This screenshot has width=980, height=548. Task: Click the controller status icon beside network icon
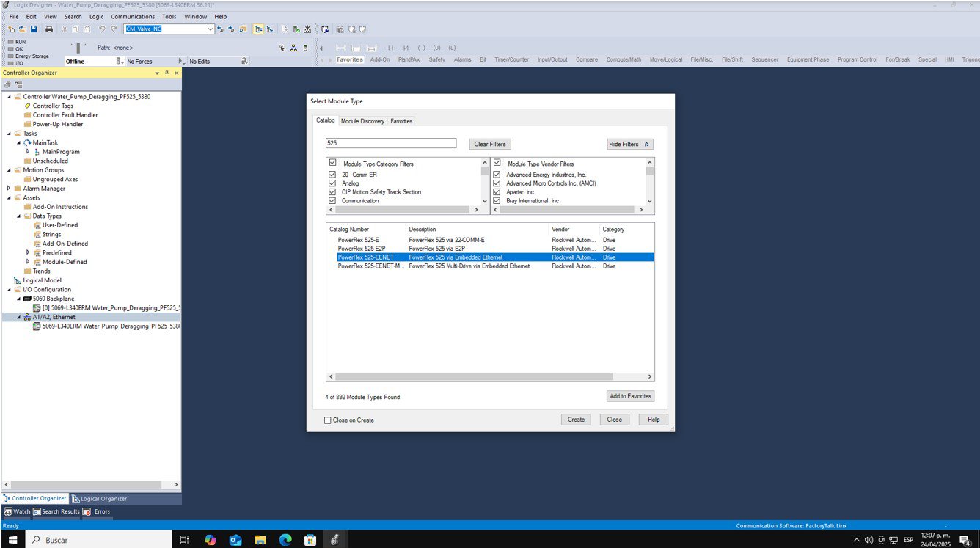[305, 48]
